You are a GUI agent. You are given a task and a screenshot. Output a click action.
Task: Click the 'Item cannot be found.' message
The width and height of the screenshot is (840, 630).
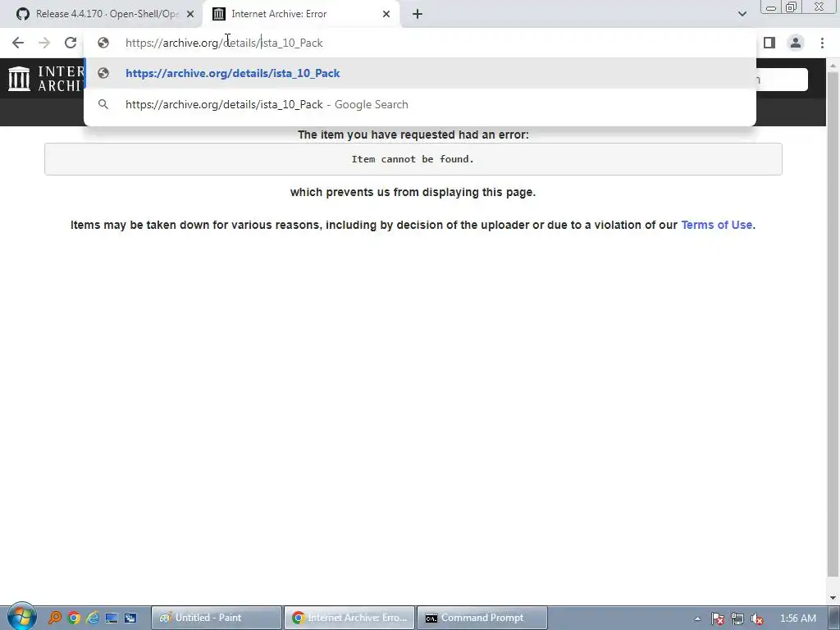(413, 159)
